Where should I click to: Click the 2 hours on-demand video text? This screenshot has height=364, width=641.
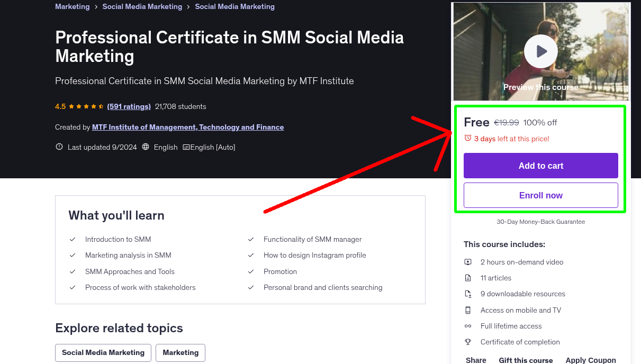coord(522,262)
